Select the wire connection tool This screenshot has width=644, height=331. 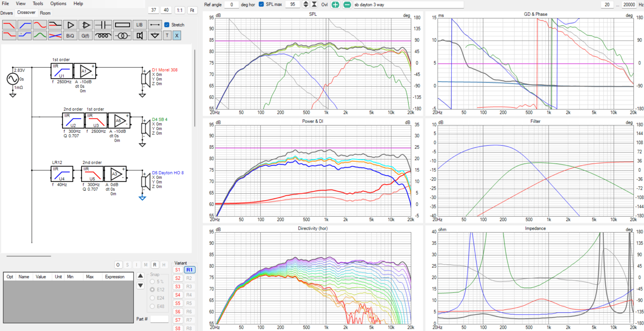click(x=154, y=25)
